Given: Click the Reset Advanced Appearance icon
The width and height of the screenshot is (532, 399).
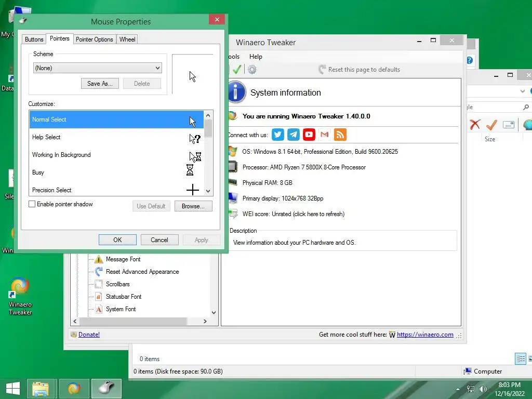Looking at the screenshot, I should tap(99, 271).
